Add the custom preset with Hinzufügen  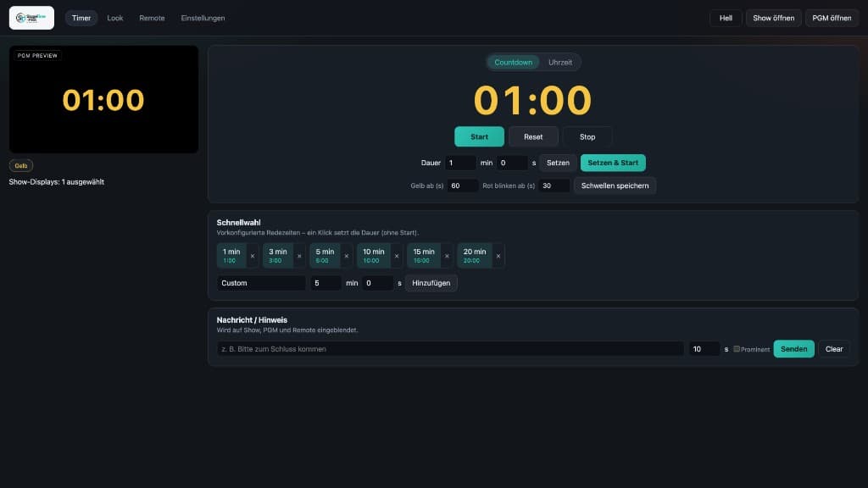(x=431, y=283)
